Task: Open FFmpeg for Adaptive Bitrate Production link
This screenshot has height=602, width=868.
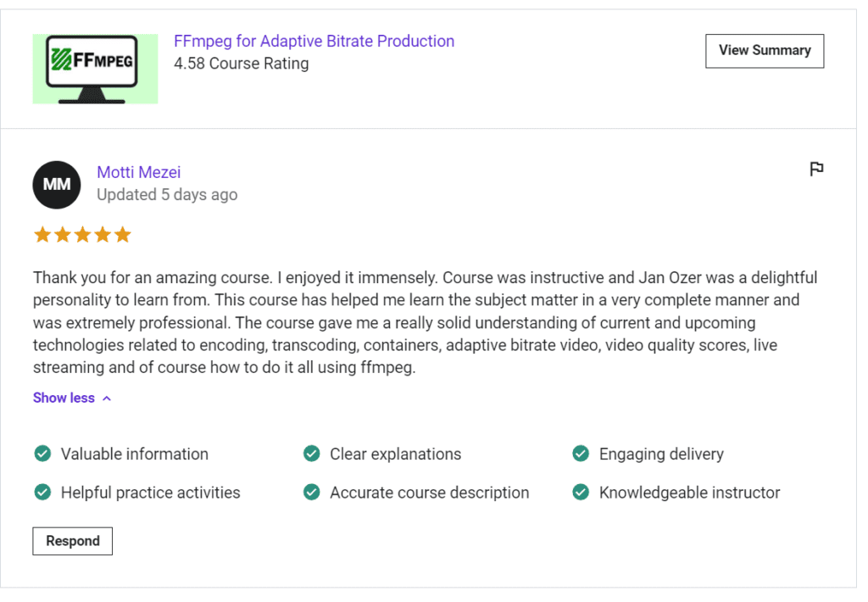Action: click(x=314, y=41)
